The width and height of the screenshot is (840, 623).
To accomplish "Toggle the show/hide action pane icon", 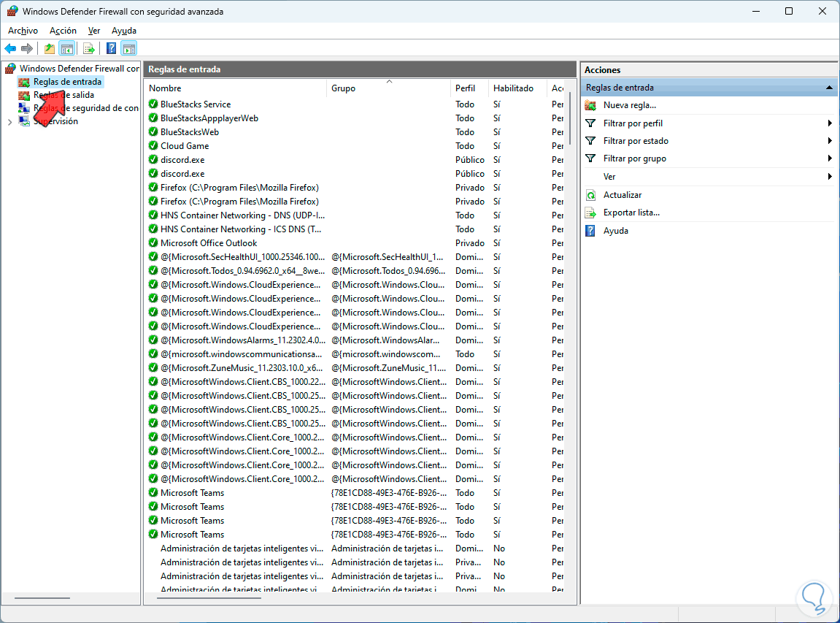I will pyautogui.click(x=129, y=49).
